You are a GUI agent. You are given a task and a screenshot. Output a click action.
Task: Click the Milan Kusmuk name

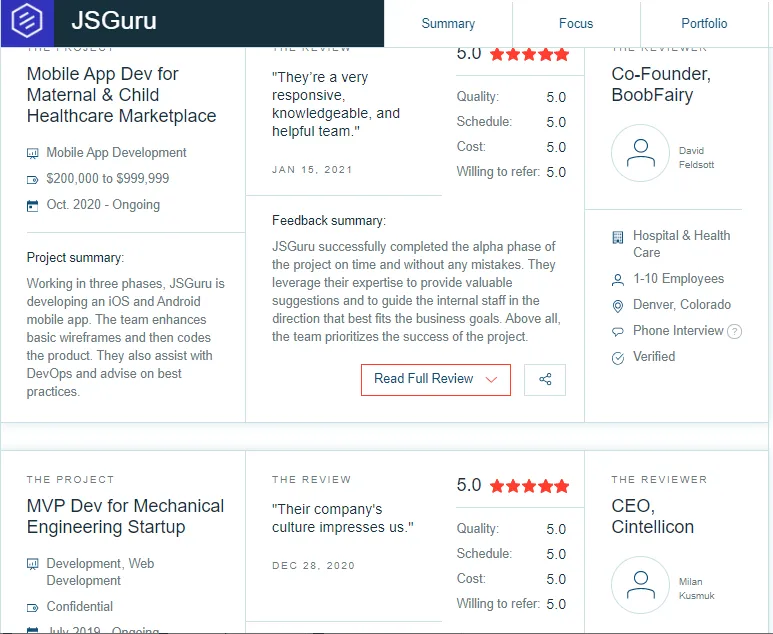click(x=696, y=589)
